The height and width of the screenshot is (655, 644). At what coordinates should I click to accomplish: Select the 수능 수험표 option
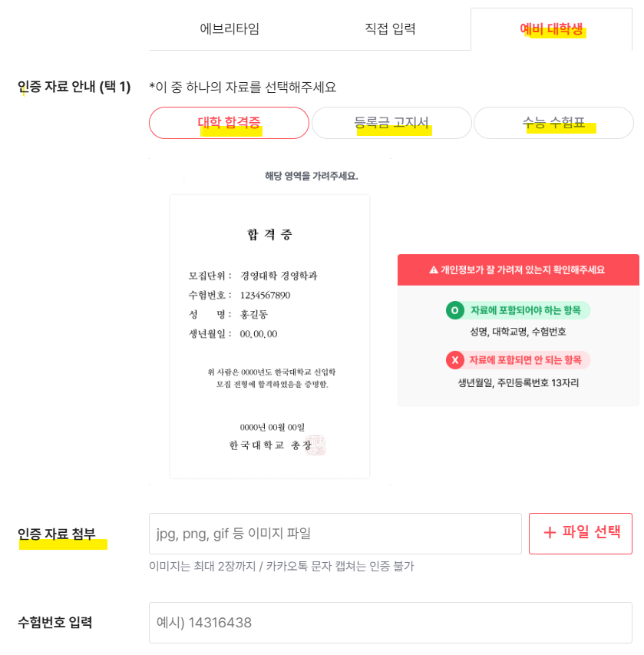pyautogui.click(x=553, y=122)
